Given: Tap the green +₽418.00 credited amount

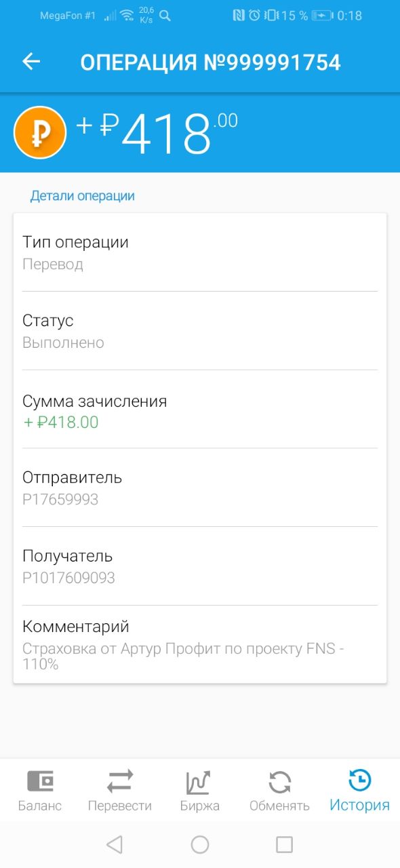Looking at the screenshot, I should tap(61, 422).
